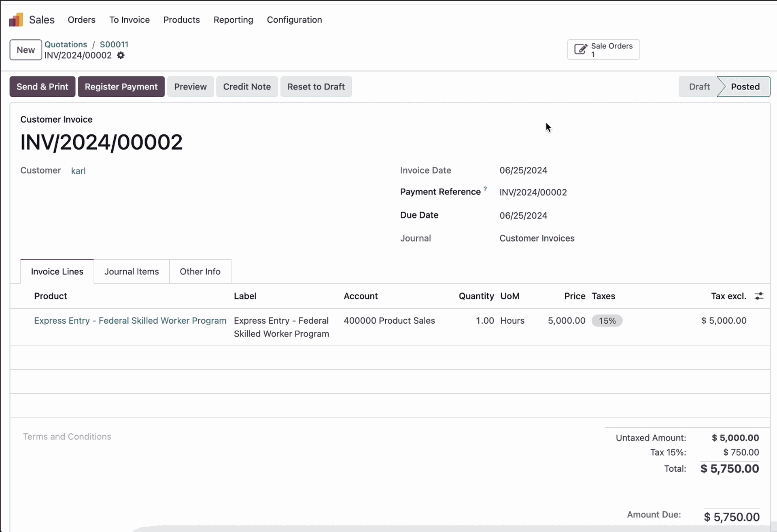Open the Sale Orders smart button
This screenshot has height=532, width=777.
click(x=603, y=49)
